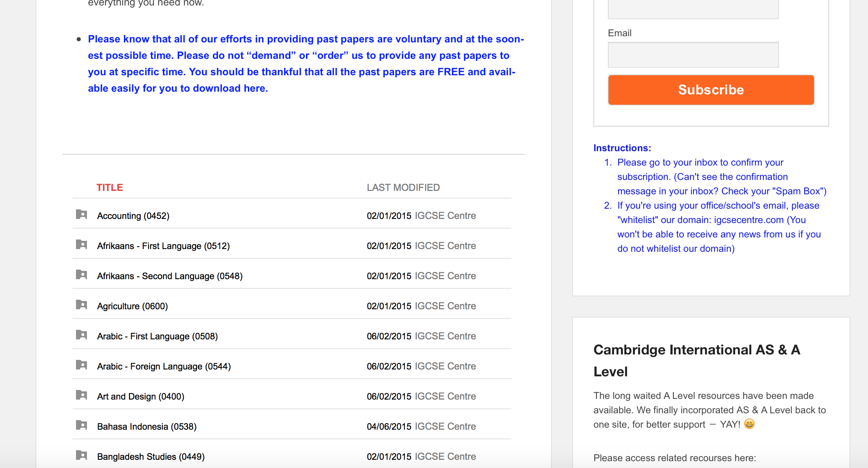This screenshot has height=468, width=868.
Task: Open the Accounting (0452) folder link
Action: (133, 216)
